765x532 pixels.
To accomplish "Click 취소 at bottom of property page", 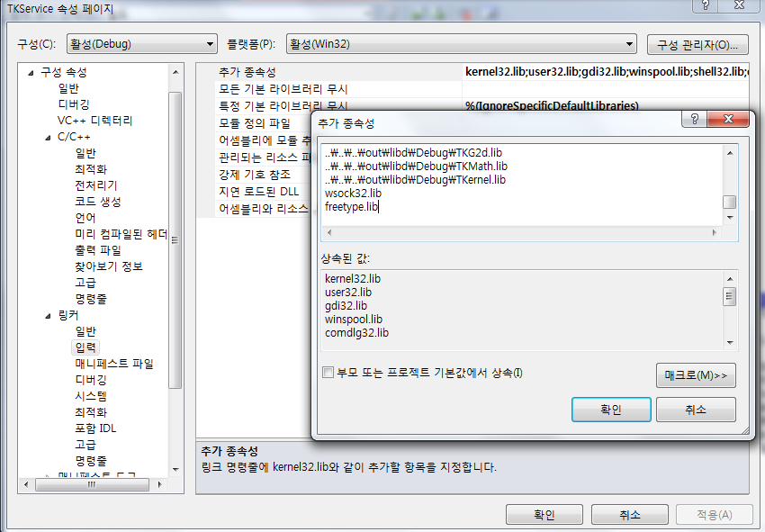I will (629, 514).
